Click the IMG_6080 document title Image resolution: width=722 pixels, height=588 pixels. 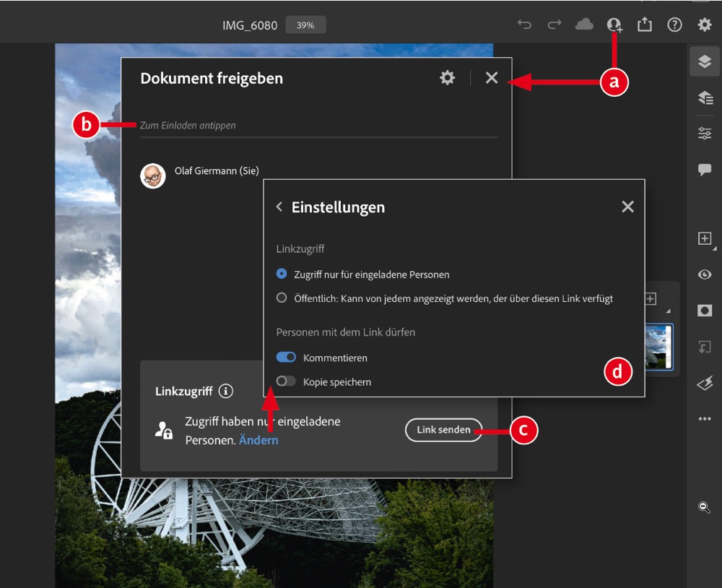click(250, 25)
